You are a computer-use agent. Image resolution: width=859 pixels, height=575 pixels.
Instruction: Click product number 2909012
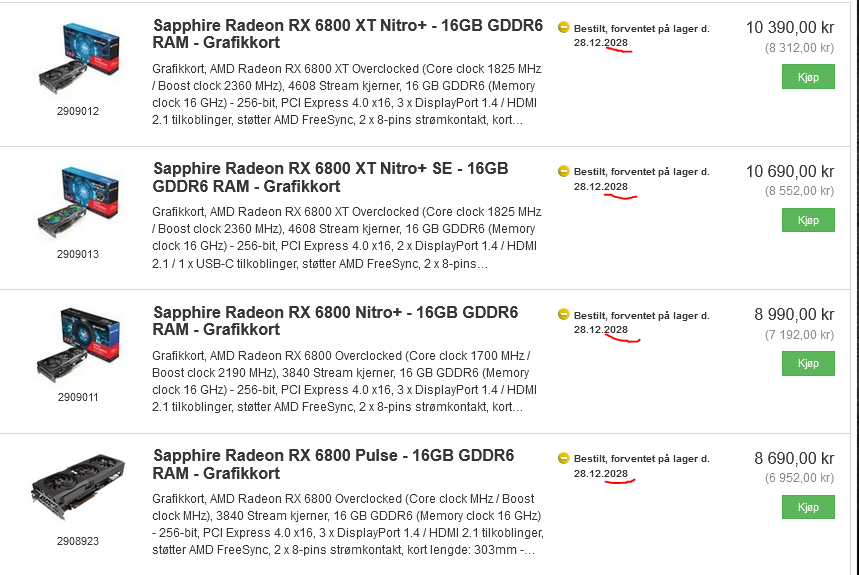click(78, 111)
